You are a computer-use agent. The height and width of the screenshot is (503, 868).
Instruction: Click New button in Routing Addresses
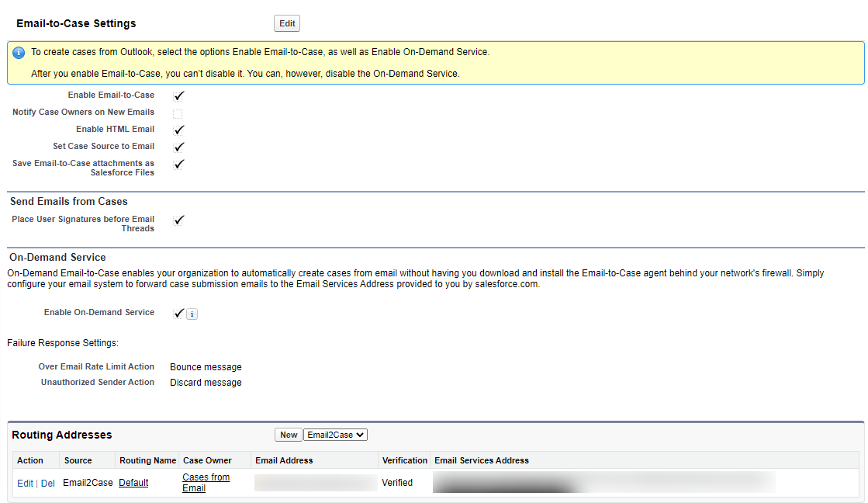point(289,435)
